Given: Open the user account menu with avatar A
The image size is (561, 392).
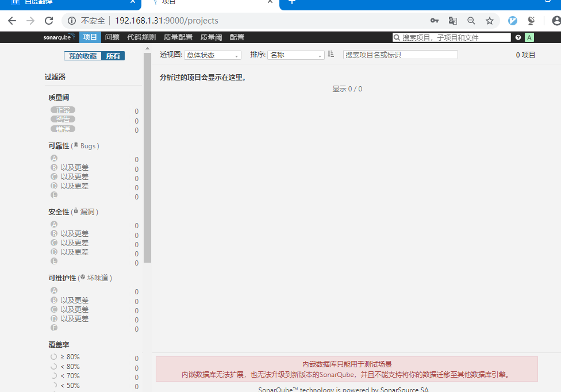Looking at the screenshot, I should coord(529,37).
